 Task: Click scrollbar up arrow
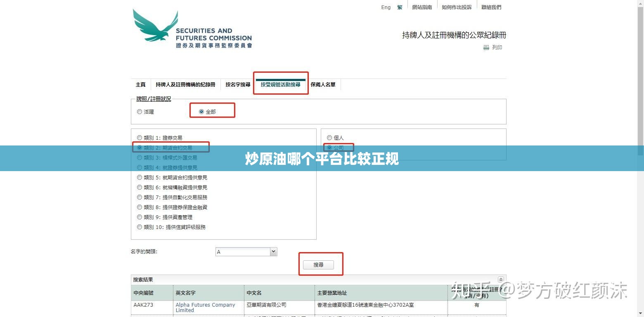point(640,3)
